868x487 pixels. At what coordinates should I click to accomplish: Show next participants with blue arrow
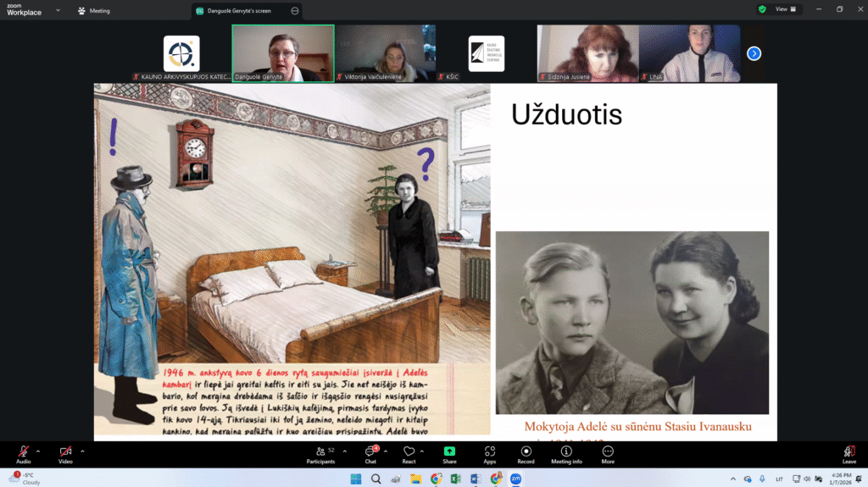(754, 53)
